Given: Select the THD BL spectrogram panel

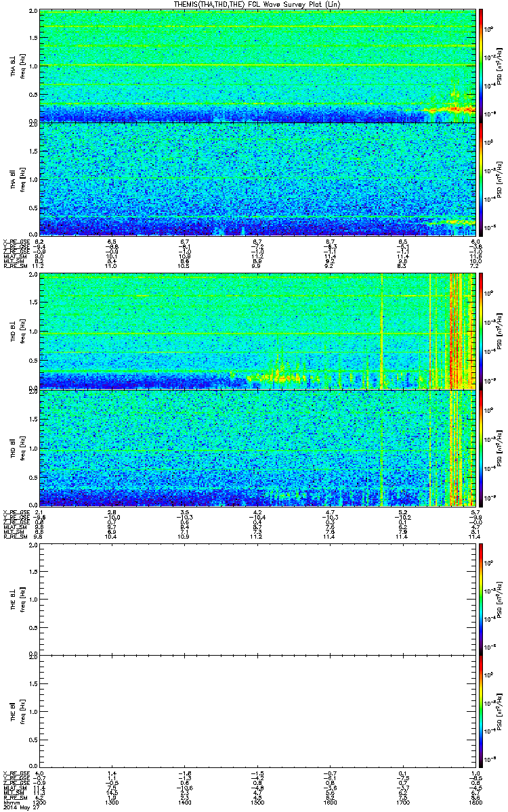Looking at the screenshot, I should click(x=257, y=331).
